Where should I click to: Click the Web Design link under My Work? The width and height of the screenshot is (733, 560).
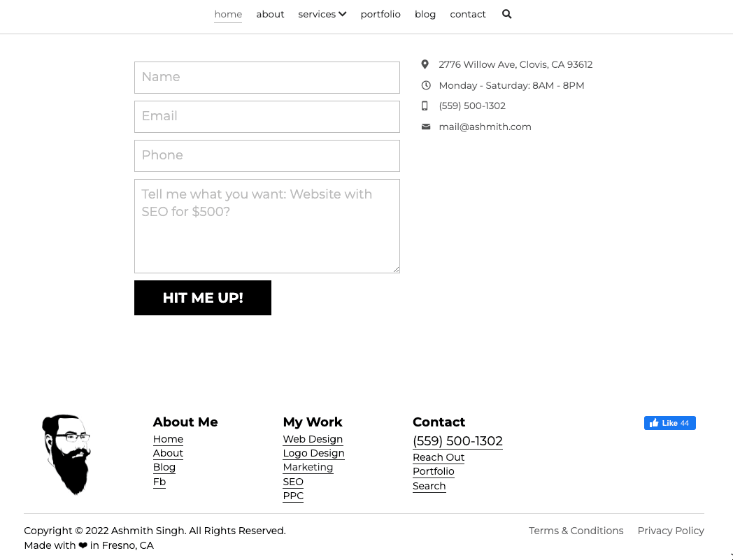(313, 439)
